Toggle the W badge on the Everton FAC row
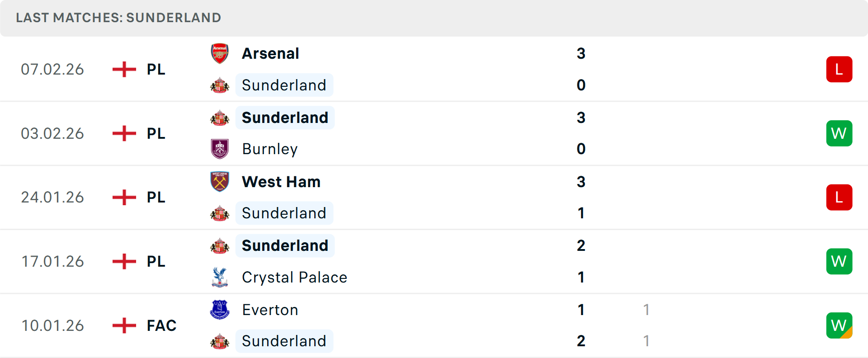Image resolution: width=868 pixels, height=358 pixels. 839,325
